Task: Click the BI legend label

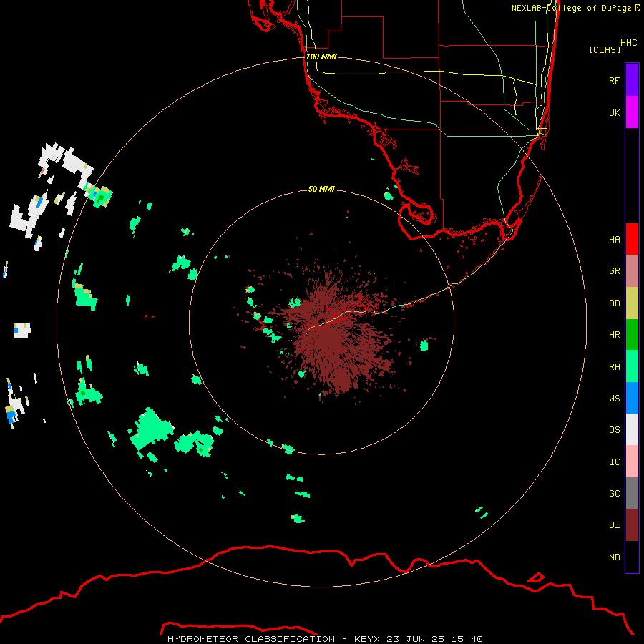Action: (614, 525)
